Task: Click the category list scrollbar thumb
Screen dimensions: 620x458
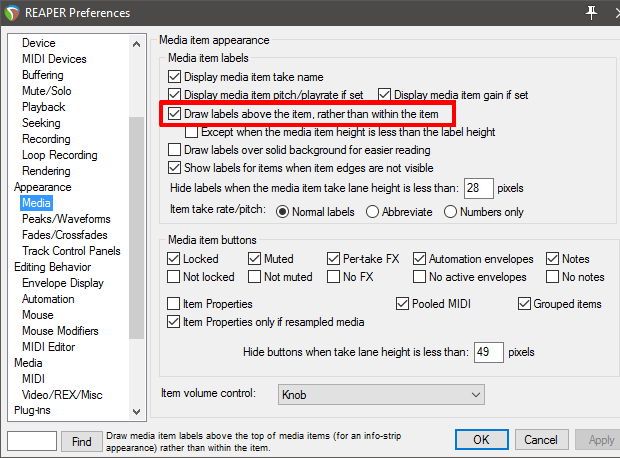Action: [136, 228]
